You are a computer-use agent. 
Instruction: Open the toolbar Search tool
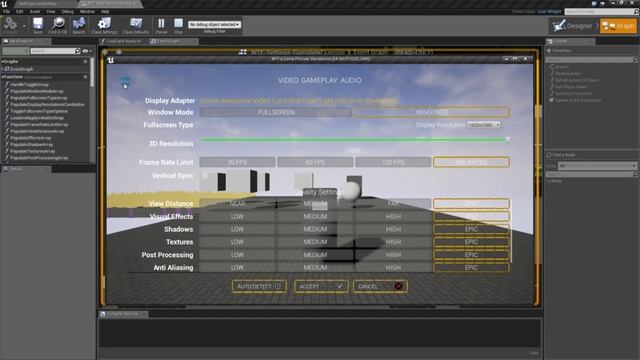[79, 25]
